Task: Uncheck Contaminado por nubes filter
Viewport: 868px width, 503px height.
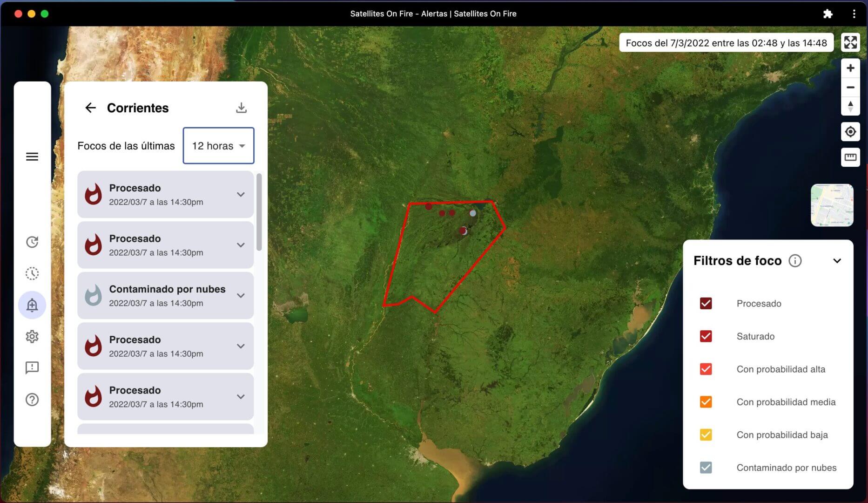Action: point(706,467)
